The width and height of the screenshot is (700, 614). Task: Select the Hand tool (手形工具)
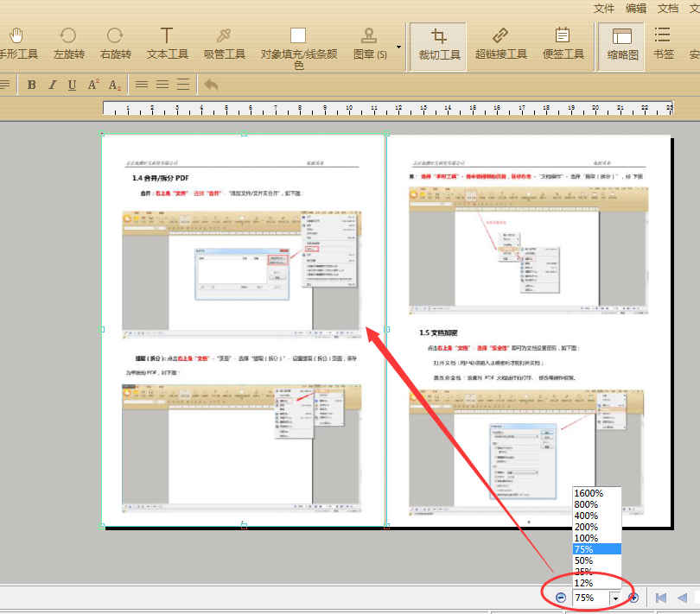(18, 44)
